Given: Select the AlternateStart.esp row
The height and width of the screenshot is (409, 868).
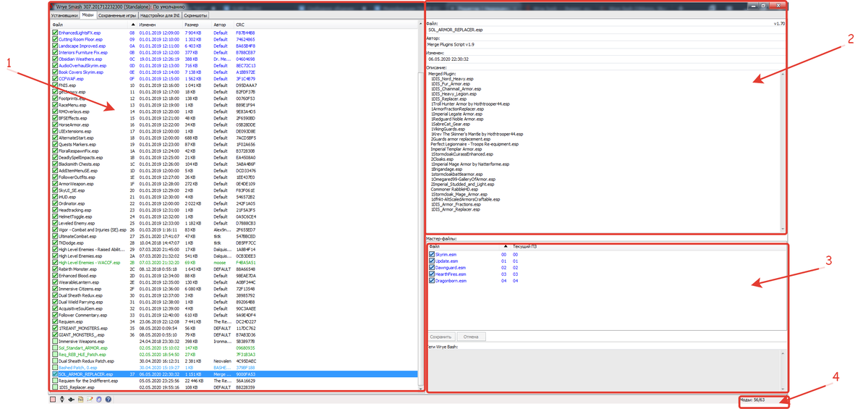Looking at the screenshot, I should pos(234,138).
